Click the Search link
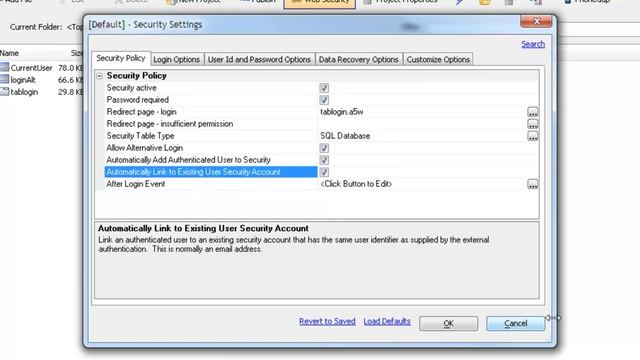This screenshot has height=360, width=640. click(533, 44)
